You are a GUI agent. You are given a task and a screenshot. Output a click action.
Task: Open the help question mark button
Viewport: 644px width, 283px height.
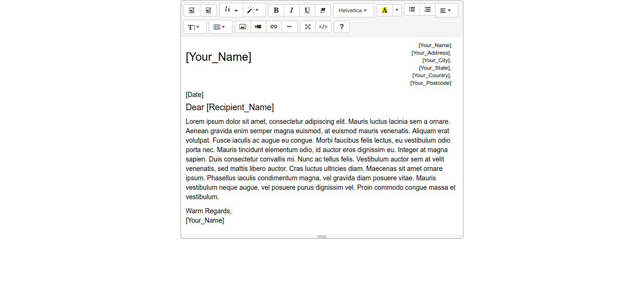pos(342,27)
